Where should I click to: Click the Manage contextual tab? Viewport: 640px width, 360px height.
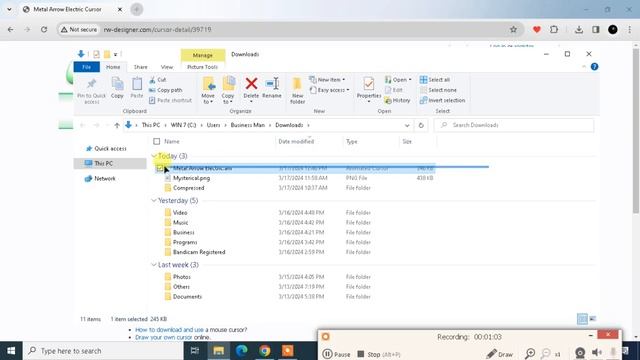(x=203, y=55)
